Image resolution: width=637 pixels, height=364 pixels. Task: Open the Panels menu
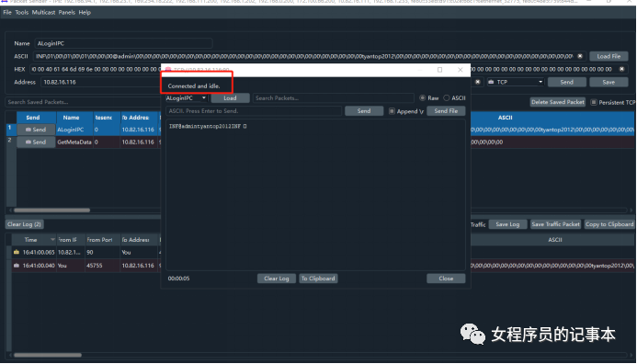tap(66, 12)
